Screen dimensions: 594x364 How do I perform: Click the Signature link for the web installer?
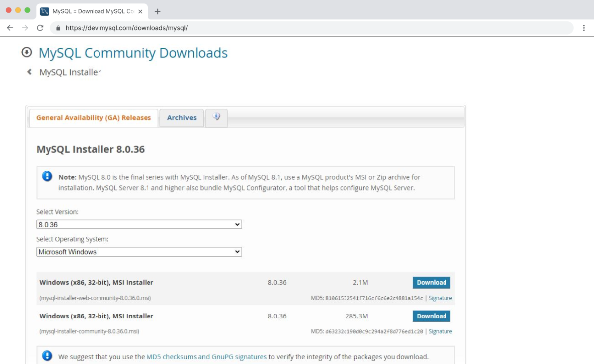coord(440,298)
